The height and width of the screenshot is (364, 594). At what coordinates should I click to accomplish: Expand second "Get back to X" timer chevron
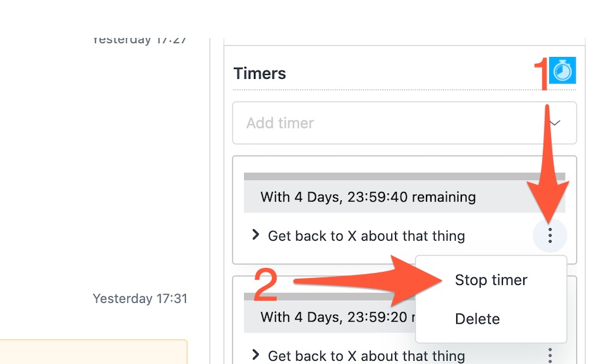click(256, 355)
